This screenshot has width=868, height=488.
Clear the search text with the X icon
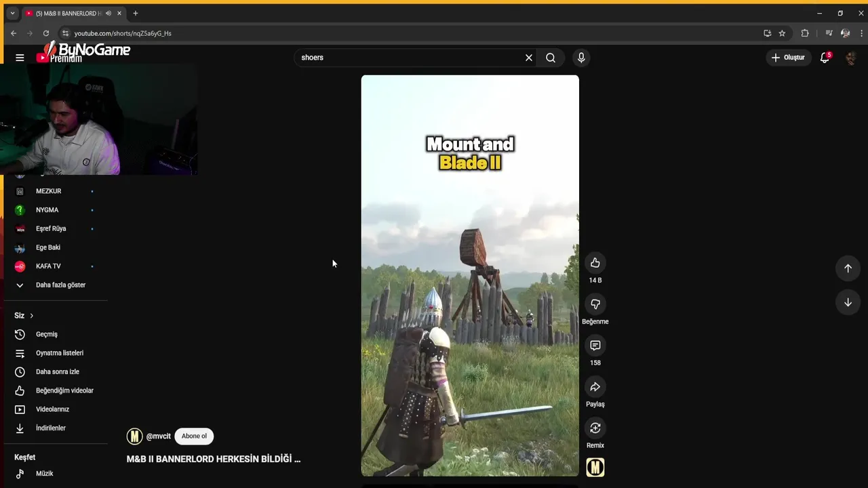point(529,58)
